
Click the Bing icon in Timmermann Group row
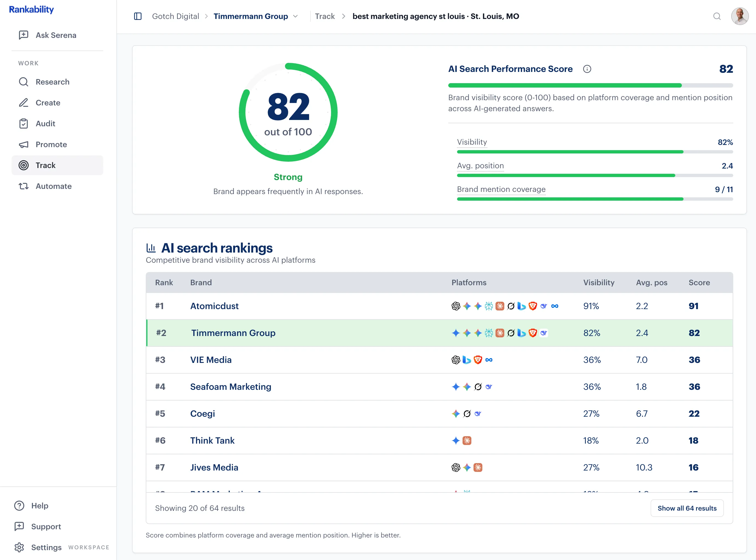(521, 333)
